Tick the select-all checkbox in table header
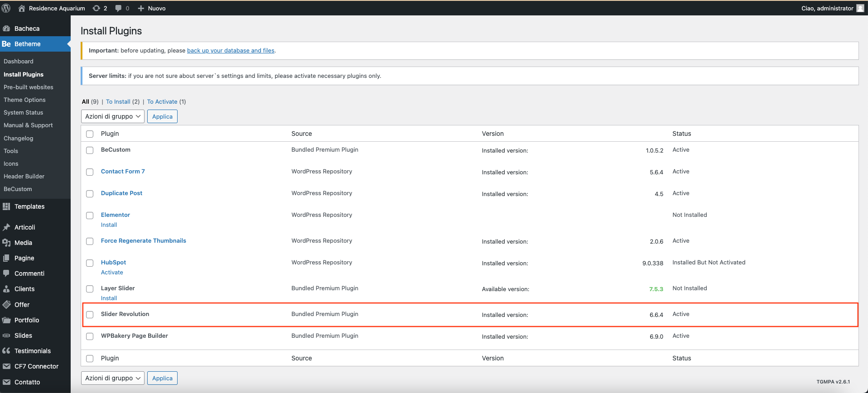Image resolution: width=868 pixels, height=393 pixels. [x=90, y=134]
